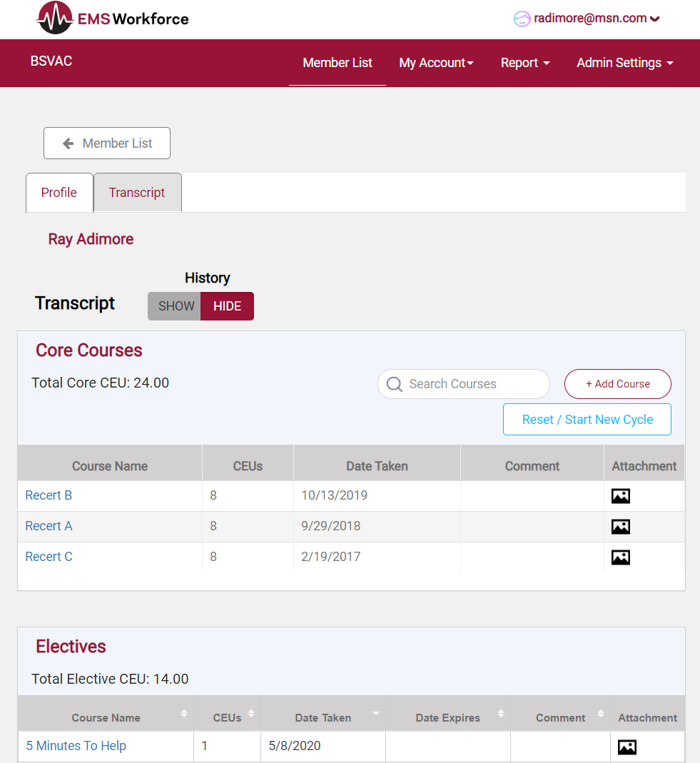View the attachment for Recert A
This screenshot has height=763, width=700.
620,526
